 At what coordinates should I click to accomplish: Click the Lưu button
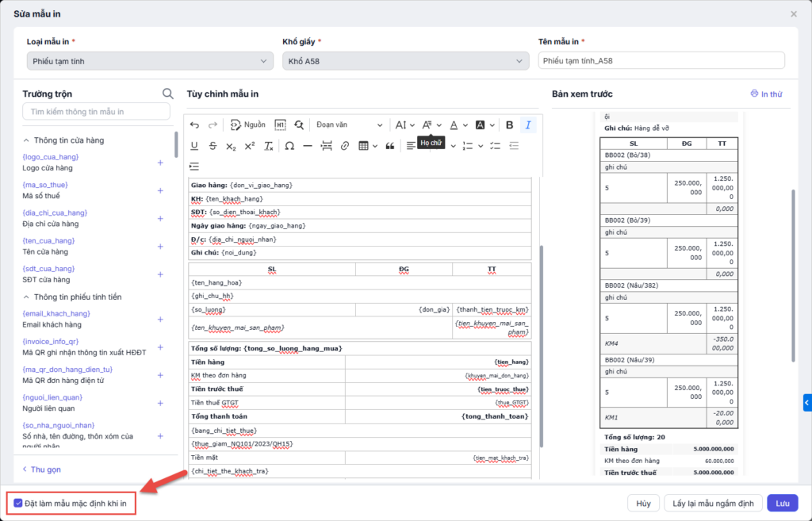[x=782, y=503]
